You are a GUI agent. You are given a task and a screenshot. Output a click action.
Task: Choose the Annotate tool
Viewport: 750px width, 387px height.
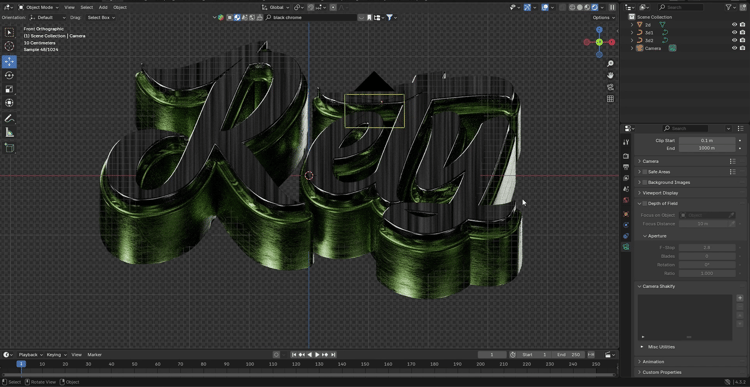point(9,118)
